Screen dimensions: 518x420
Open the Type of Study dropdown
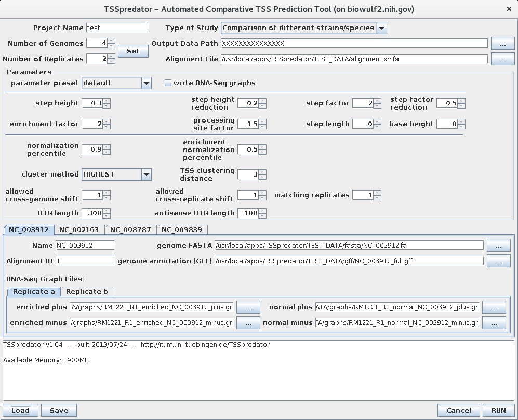click(381, 28)
